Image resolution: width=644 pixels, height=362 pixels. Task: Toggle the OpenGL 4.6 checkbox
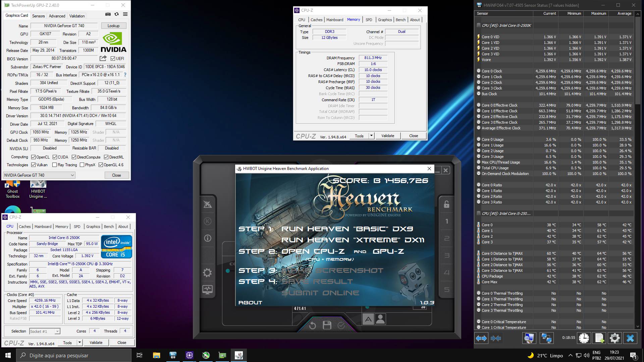101,165
